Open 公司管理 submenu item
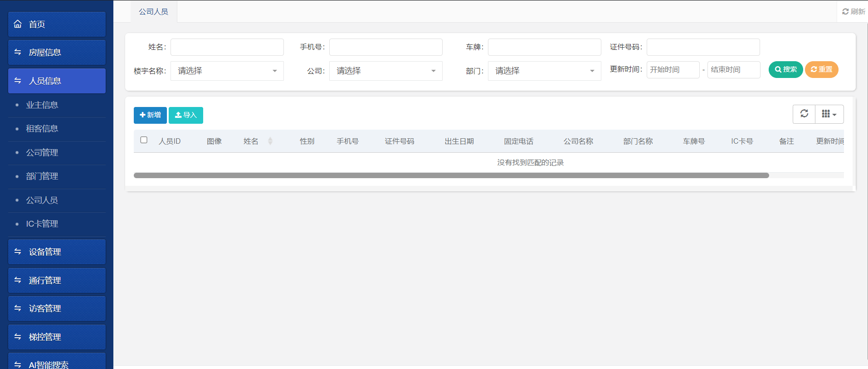The height and width of the screenshot is (369, 868). click(x=57, y=153)
